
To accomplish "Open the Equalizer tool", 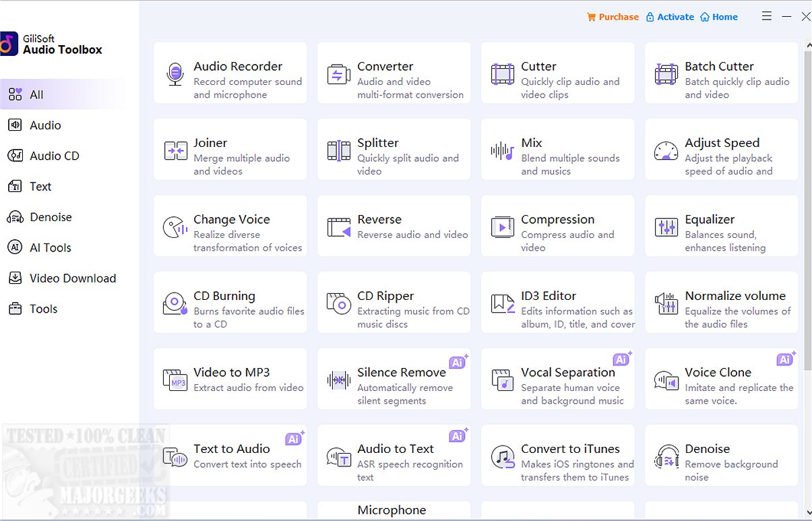I will [x=721, y=226].
